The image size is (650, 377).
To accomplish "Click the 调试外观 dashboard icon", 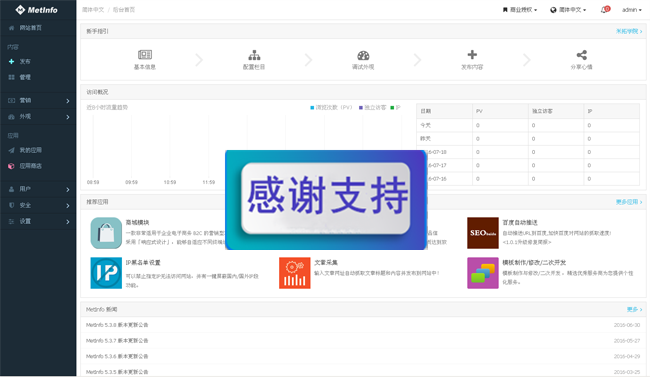I will [363, 55].
